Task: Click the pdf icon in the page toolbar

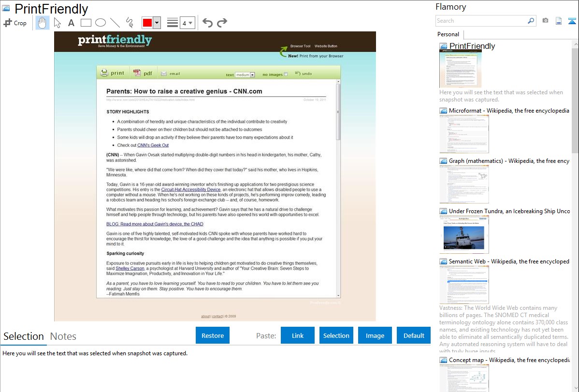Action: [x=137, y=73]
